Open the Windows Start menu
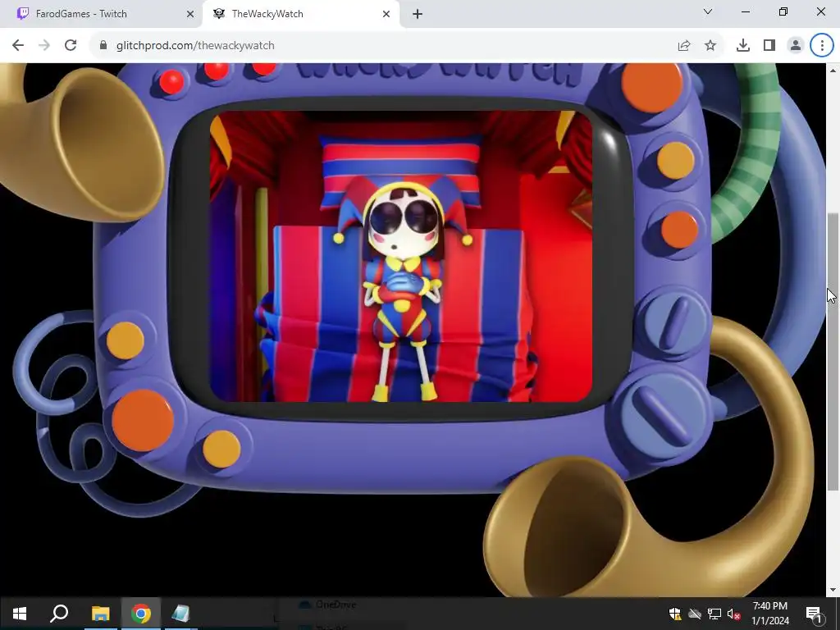Viewport: 840px width, 630px height. 20,614
